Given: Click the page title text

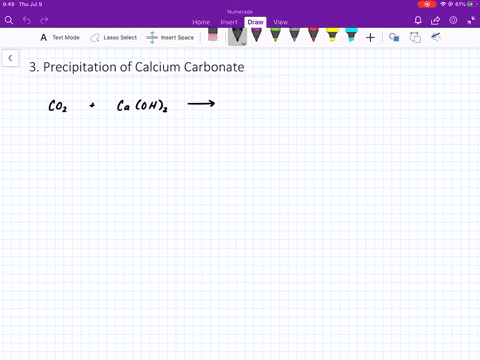Looking at the screenshot, I should 137,67.
